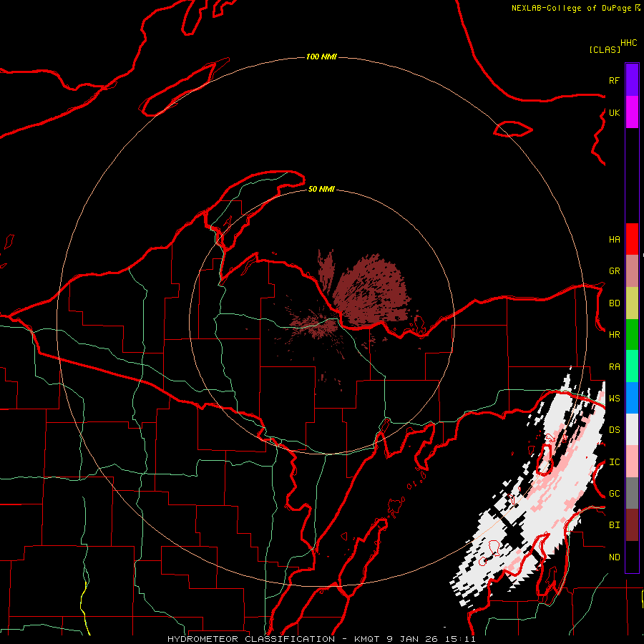Click the 50 NMI range ring label
The image size is (644, 644).
(x=321, y=189)
